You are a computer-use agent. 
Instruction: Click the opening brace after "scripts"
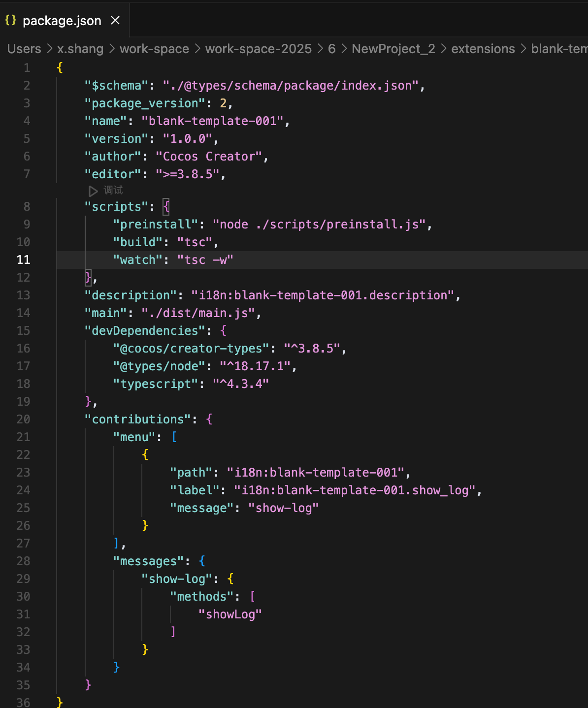coord(166,206)
